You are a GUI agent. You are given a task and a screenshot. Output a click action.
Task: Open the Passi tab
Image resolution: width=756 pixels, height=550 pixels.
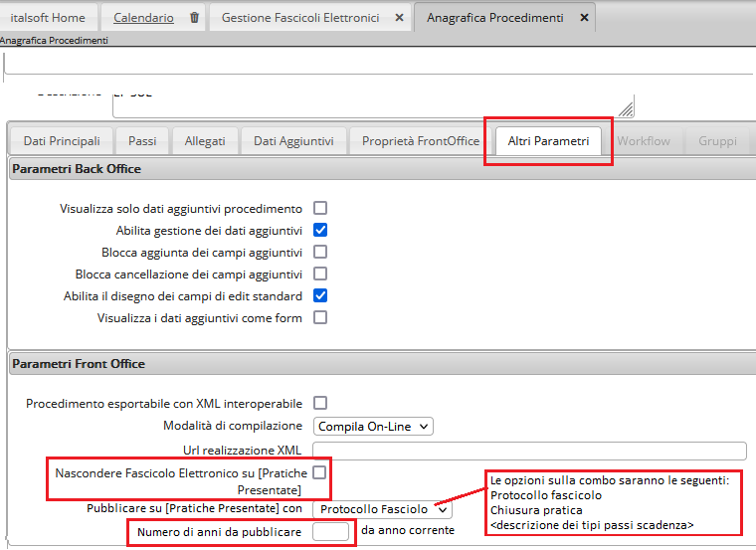click(x=142, y=141)
